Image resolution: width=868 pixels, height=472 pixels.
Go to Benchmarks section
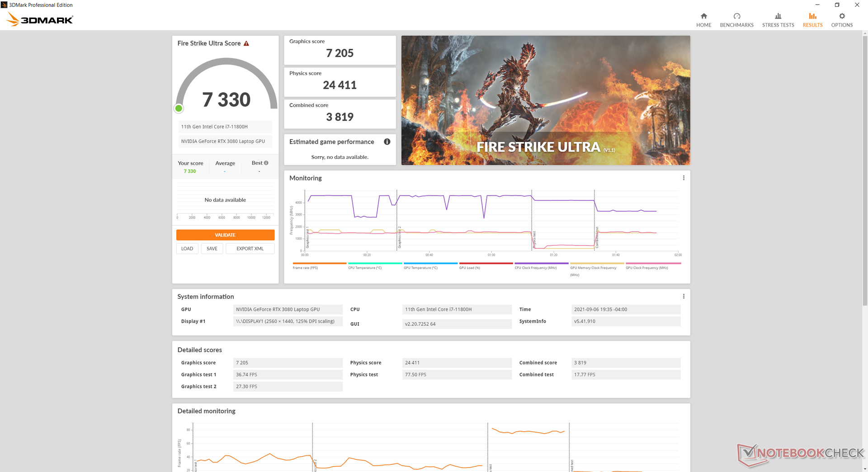coord(736,20)
